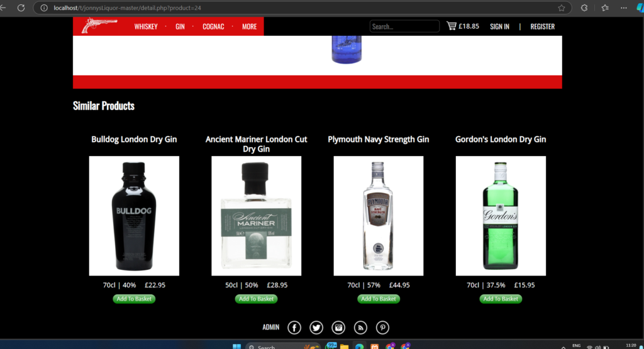Click the Bulldog gin bottle image
Screen dimensions: 644x349
point(134,216)
